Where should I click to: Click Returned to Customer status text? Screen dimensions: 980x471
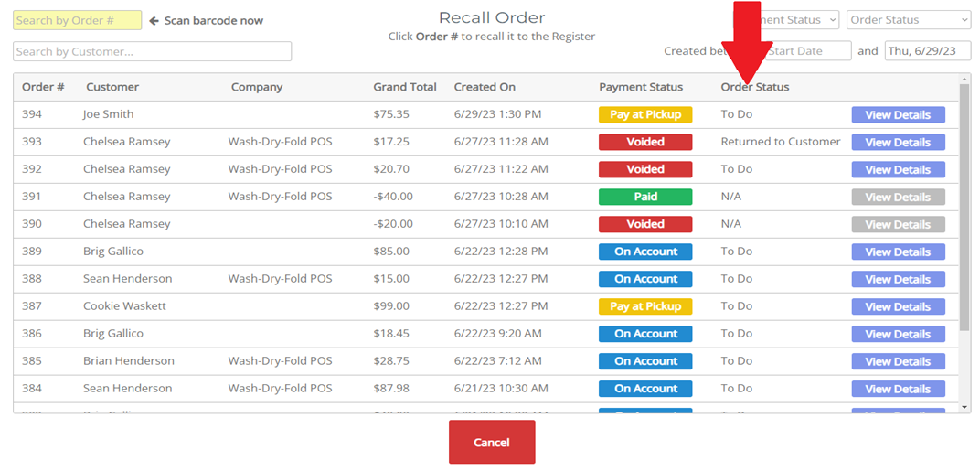click(781, 142)
